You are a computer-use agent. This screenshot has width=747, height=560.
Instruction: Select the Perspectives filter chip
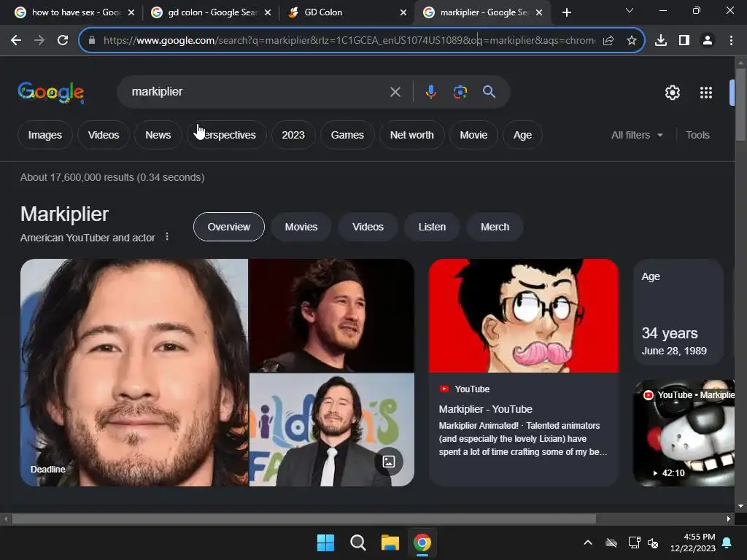point(226,135)
